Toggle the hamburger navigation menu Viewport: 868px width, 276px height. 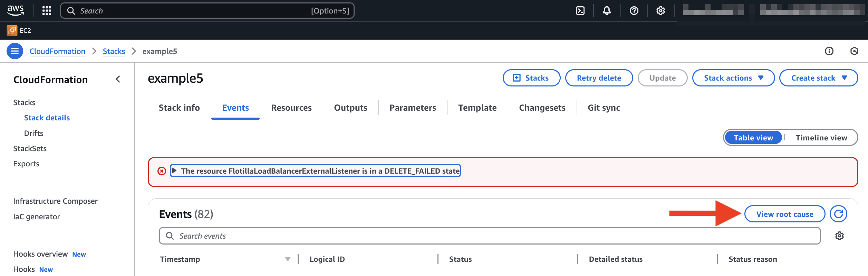tap(15, 51)
